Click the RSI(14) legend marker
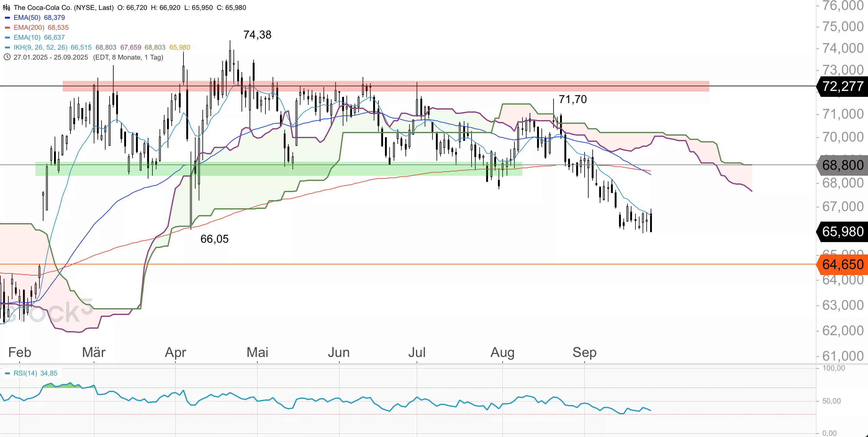Viewport: 868px width, 437px height. click(x=7, y=373)
